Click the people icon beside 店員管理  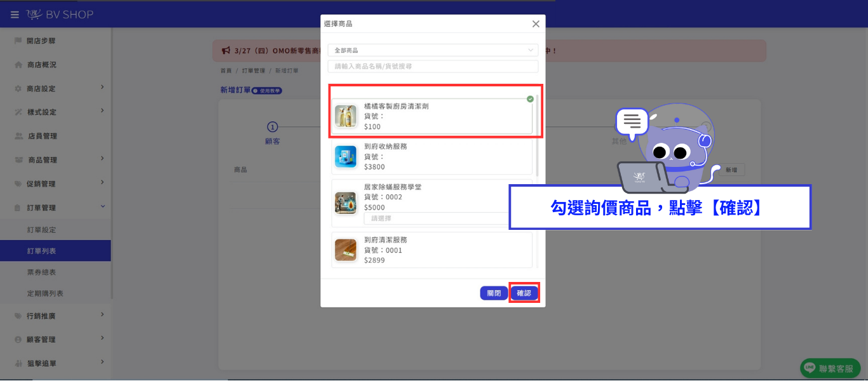coord(18,136)
